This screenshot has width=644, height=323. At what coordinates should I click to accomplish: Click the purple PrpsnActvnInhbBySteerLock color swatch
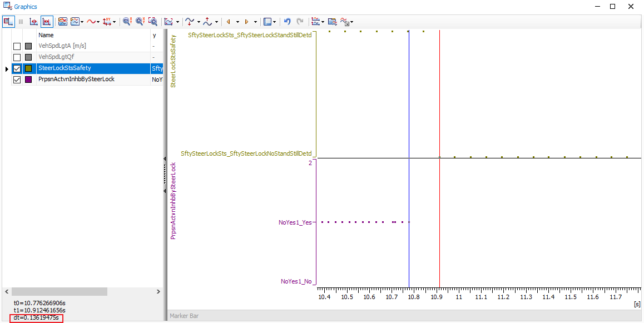(x=28, y=79)
